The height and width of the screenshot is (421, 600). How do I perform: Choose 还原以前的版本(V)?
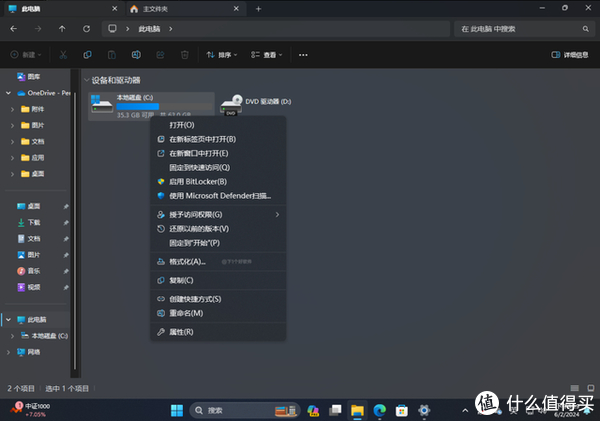pyautogui.click(x=218, y=229)
